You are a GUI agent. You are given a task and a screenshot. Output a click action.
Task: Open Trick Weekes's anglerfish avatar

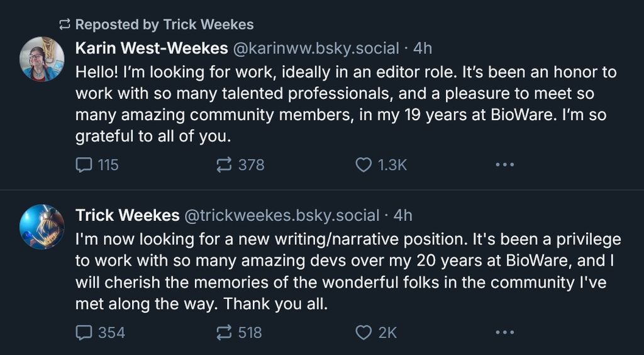42,227
